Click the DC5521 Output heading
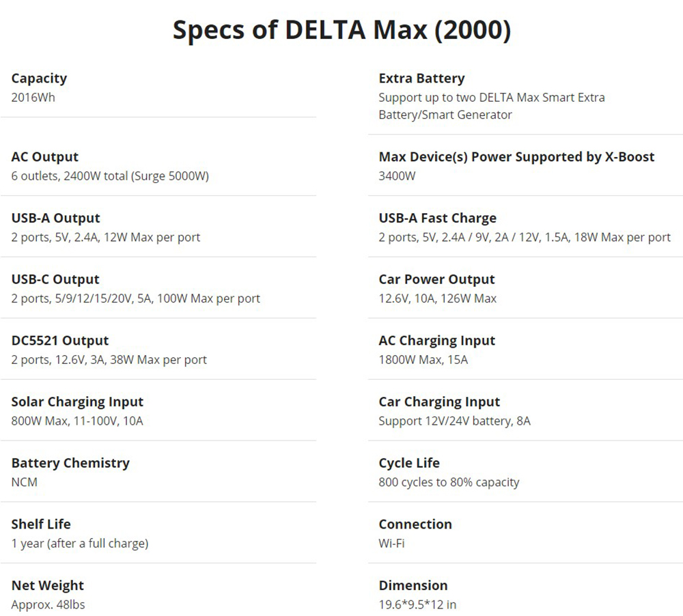 tap(60, 341)
